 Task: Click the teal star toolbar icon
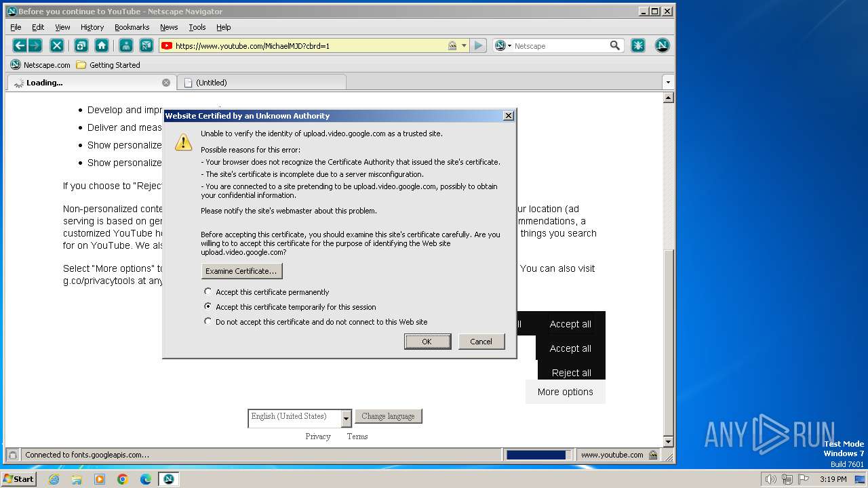pyautogui.click(x=638, y=45)
